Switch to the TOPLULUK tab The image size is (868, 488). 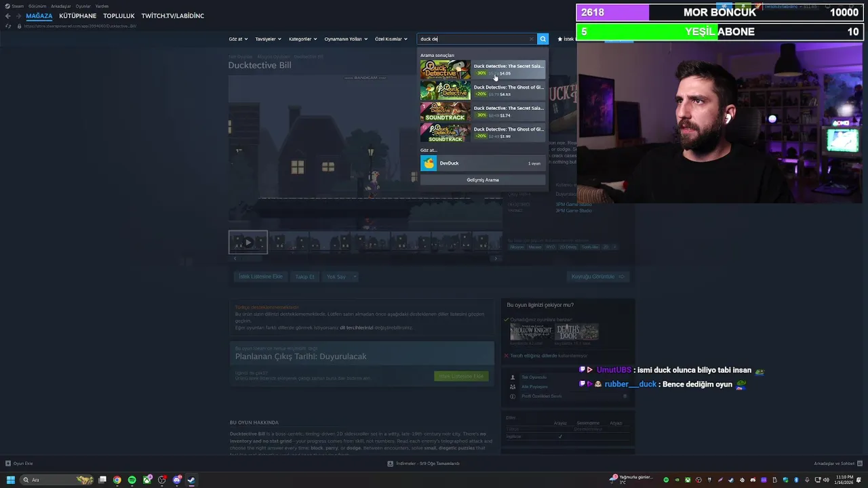119,16
